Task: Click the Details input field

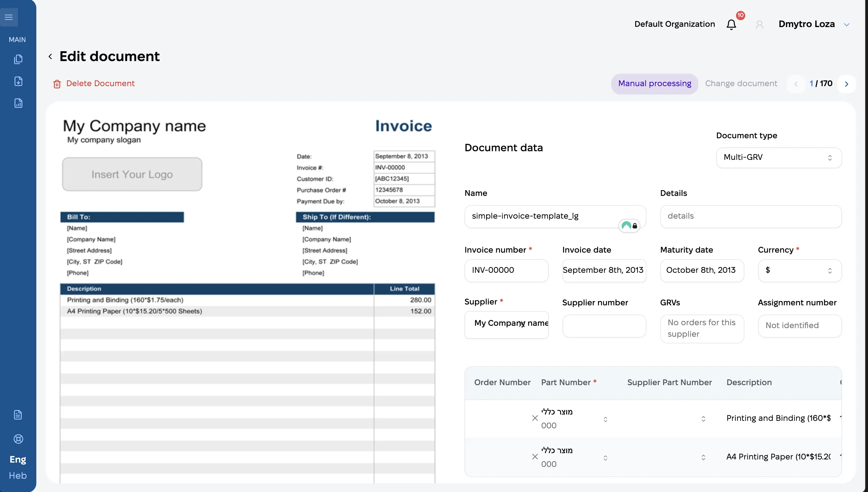Action: [x=750, y=216]
